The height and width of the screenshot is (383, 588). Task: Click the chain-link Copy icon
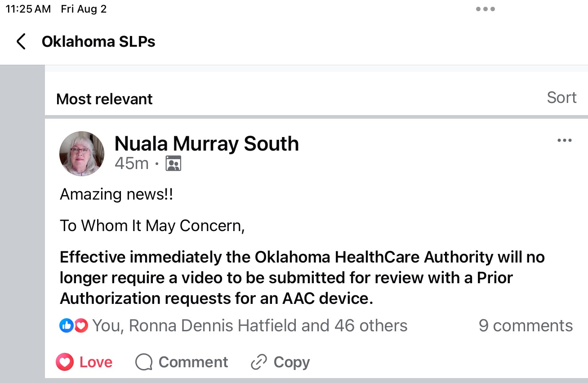coord(259,362)
